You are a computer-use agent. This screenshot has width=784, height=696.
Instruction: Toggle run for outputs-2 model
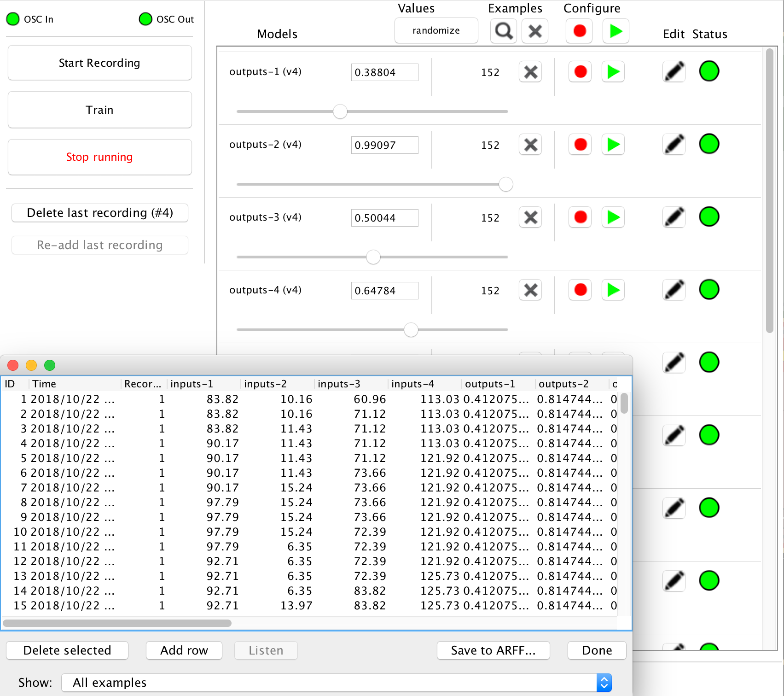[x=613, y=145]
